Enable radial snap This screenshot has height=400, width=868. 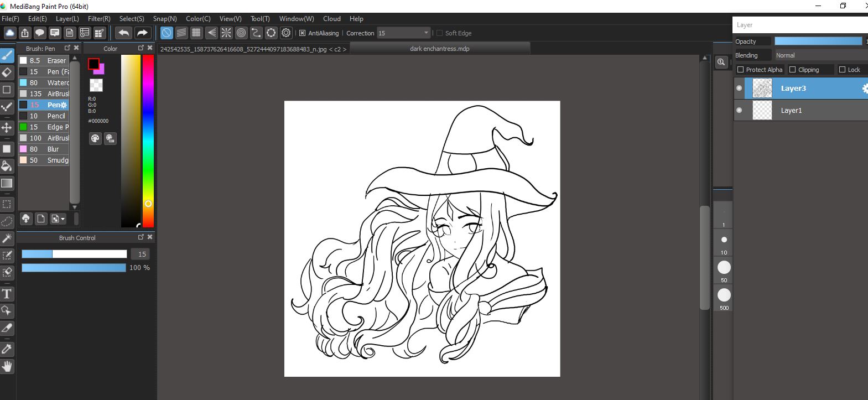pyautogui.click(x=226, y=33)
